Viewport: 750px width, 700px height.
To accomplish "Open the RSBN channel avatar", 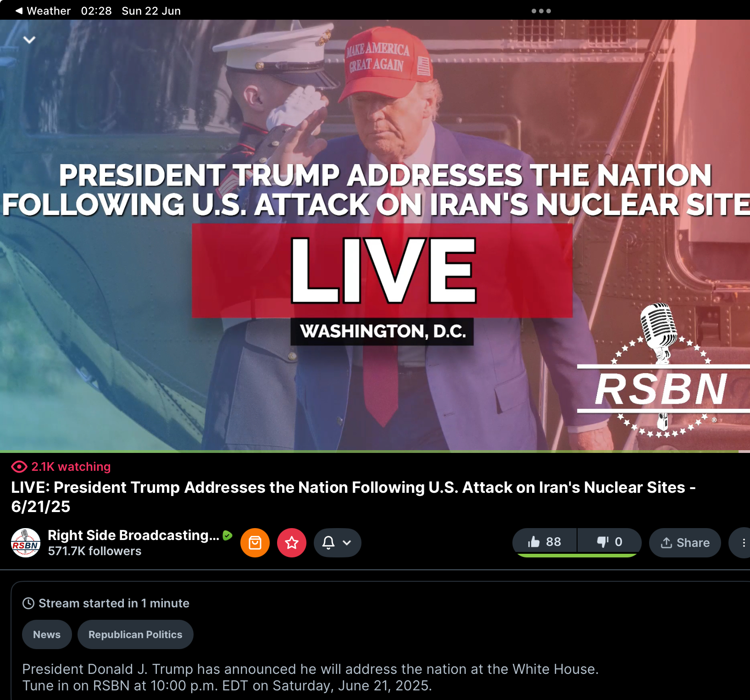I will click(26, 543).
